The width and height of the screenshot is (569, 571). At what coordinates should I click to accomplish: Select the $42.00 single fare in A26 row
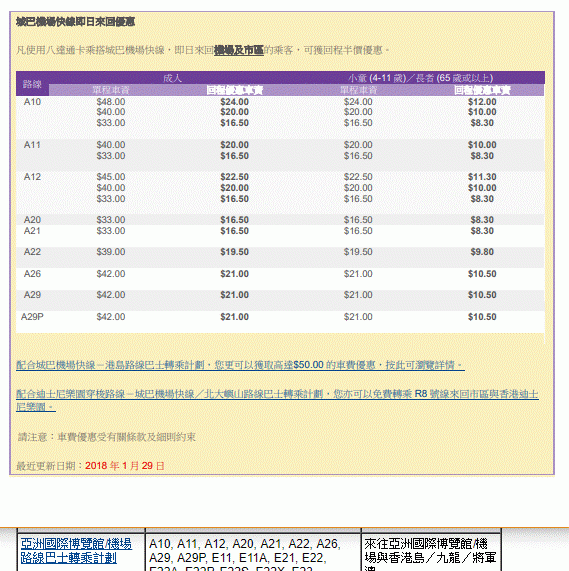111,274
